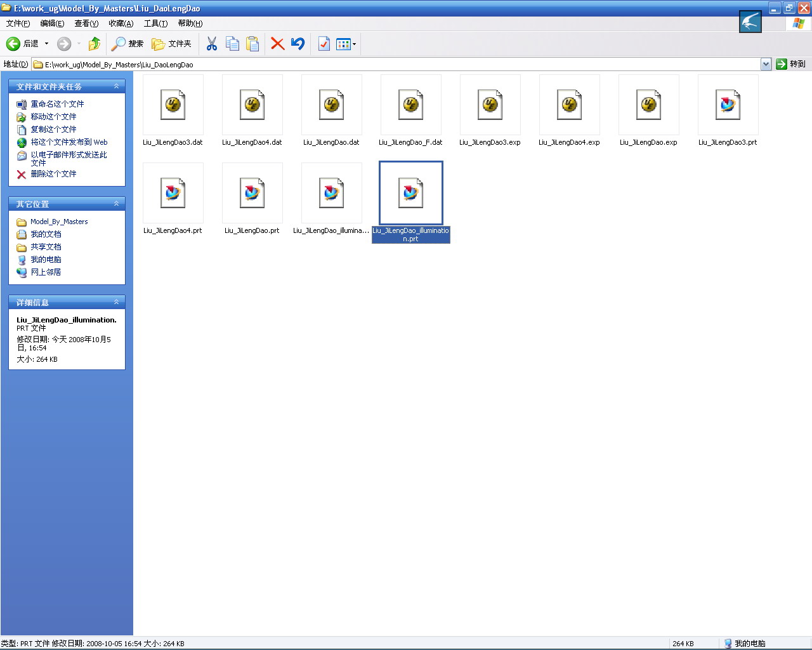This screenshot has width=812, height=650.
Task: Open 网上邻居 from the side panel
Action: (x=46, y=272)
